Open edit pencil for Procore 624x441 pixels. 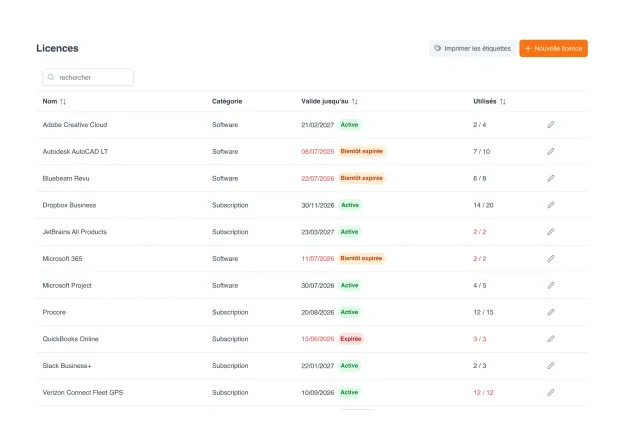[x=550, y=312]
